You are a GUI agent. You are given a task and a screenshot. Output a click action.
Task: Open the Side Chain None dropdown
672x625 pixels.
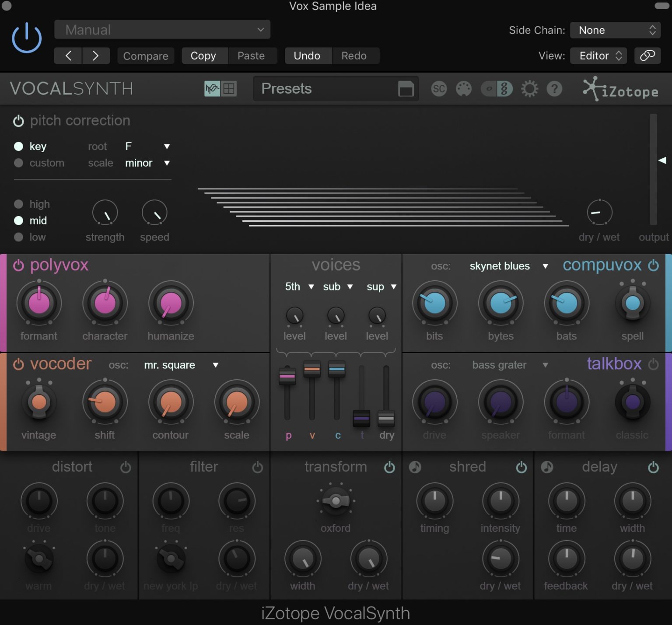tap(616, 30)
